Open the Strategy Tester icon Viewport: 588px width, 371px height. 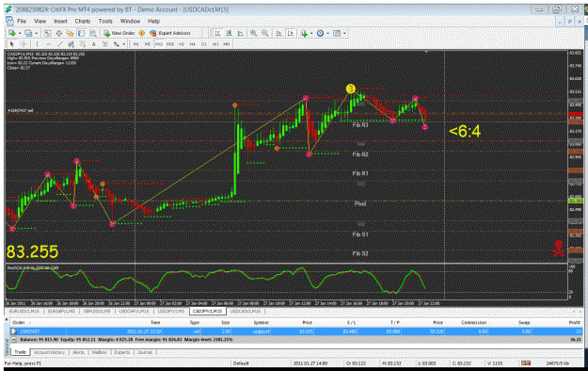(92, 33)
